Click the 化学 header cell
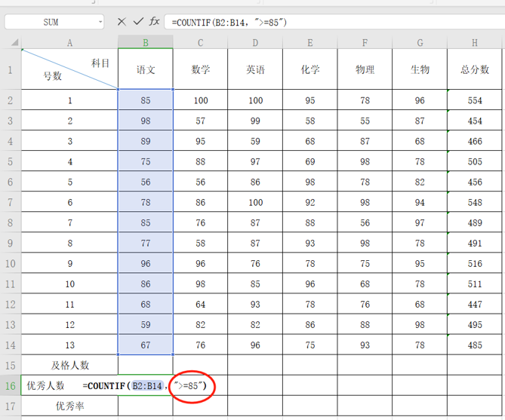The width and height of the screenshot is (505, 420). click(310, 69)
